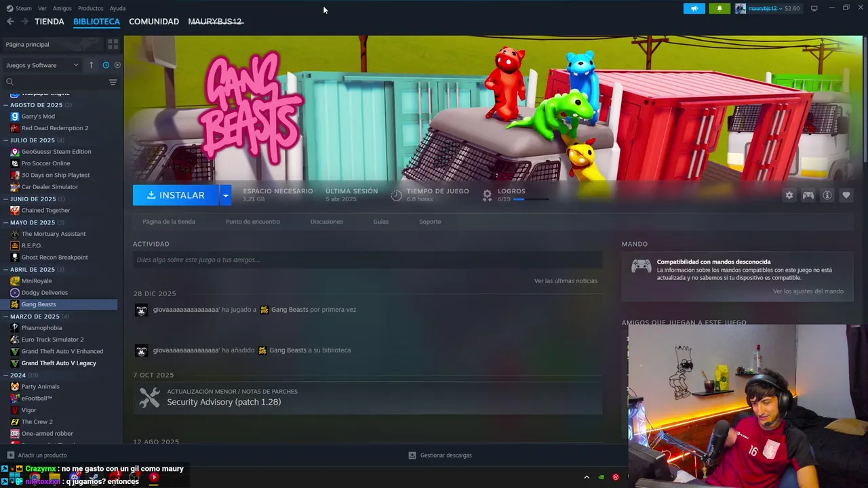868x488 pixels.
Task: Open the Steam announcements megaphone button
Action: [x=694, y=8]
